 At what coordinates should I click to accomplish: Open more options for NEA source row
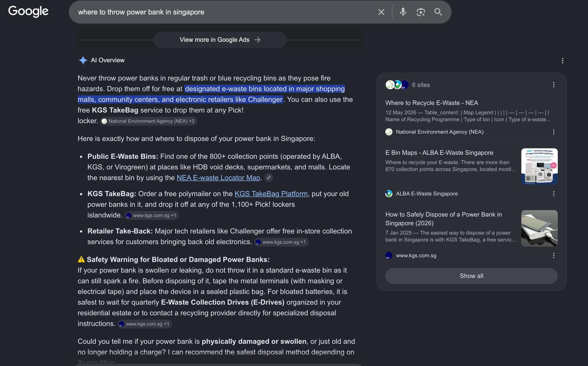pos(554,132)
